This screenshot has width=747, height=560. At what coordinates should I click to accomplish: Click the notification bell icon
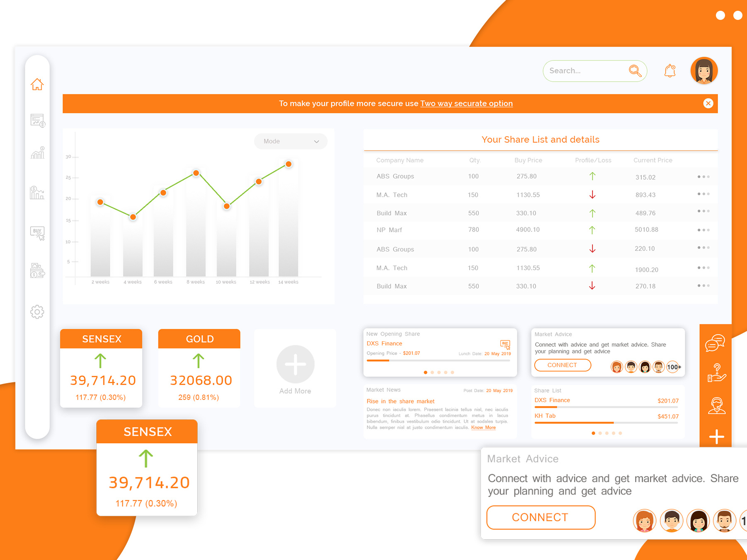(669, 70)
